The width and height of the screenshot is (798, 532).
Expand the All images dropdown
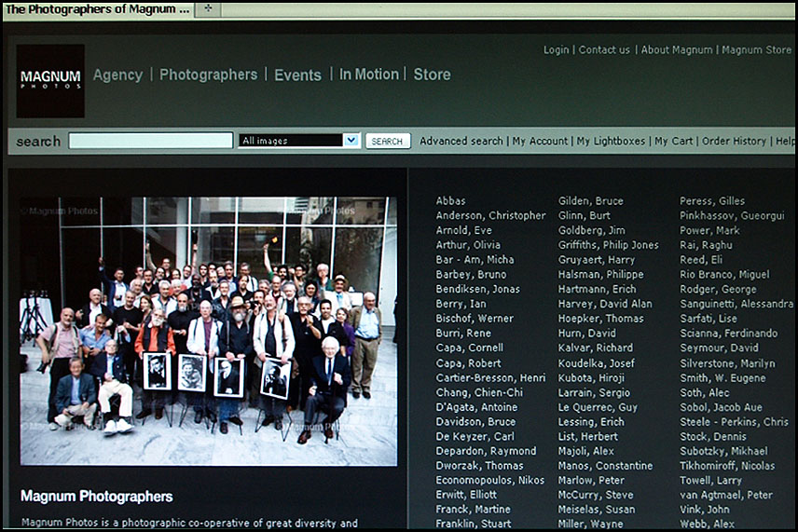pyautogui.click(x=299, y=141)
